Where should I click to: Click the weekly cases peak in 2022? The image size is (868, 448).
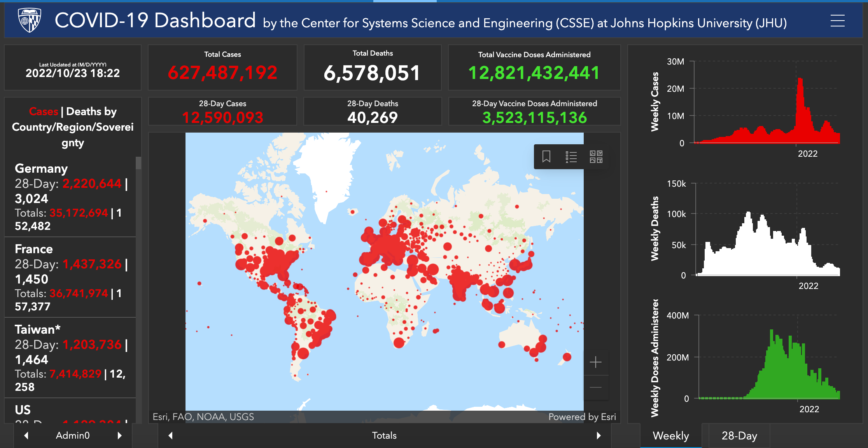[x=800, y=82]
